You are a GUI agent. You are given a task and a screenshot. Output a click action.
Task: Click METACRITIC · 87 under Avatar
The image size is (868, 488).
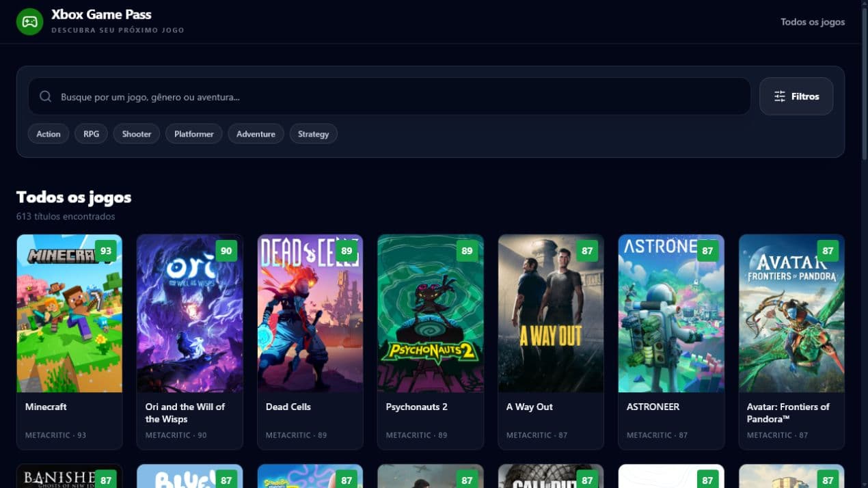pos(777,435)
